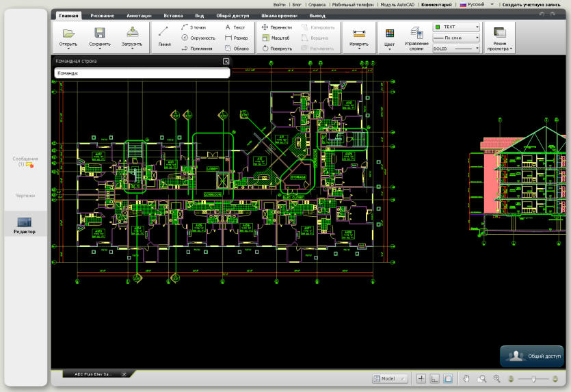Select the AEC Plan Elev Sa... drawing tab
The width and height of the screenshot is (571, 392).
tap(93, 374)
